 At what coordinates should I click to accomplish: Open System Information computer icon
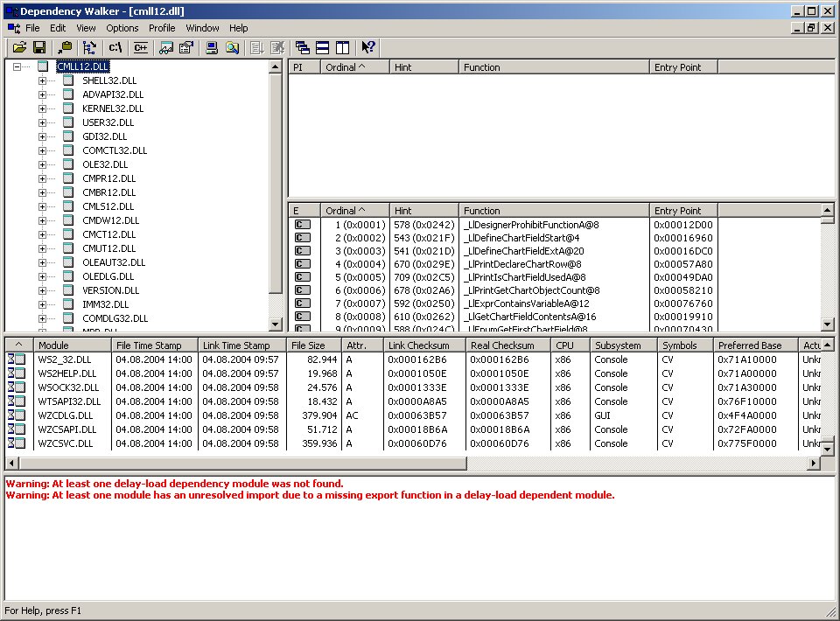pyautogui.click(x=212, y=48)
